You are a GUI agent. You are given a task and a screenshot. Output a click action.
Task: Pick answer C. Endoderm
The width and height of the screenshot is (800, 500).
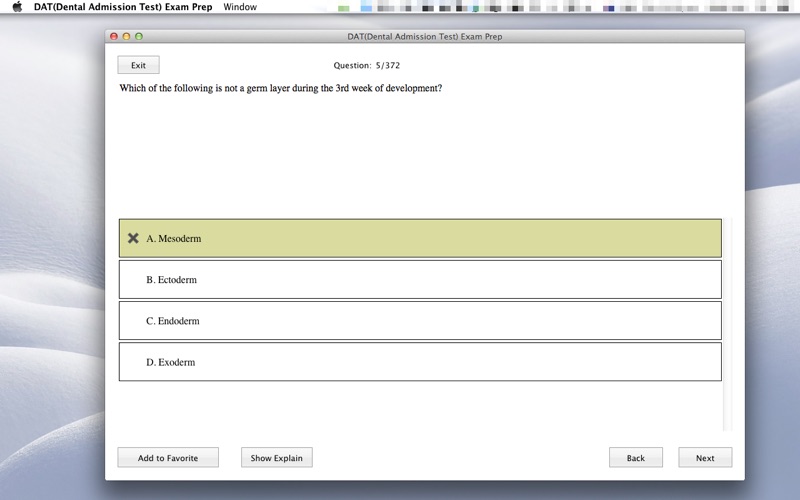click(420, 321)
